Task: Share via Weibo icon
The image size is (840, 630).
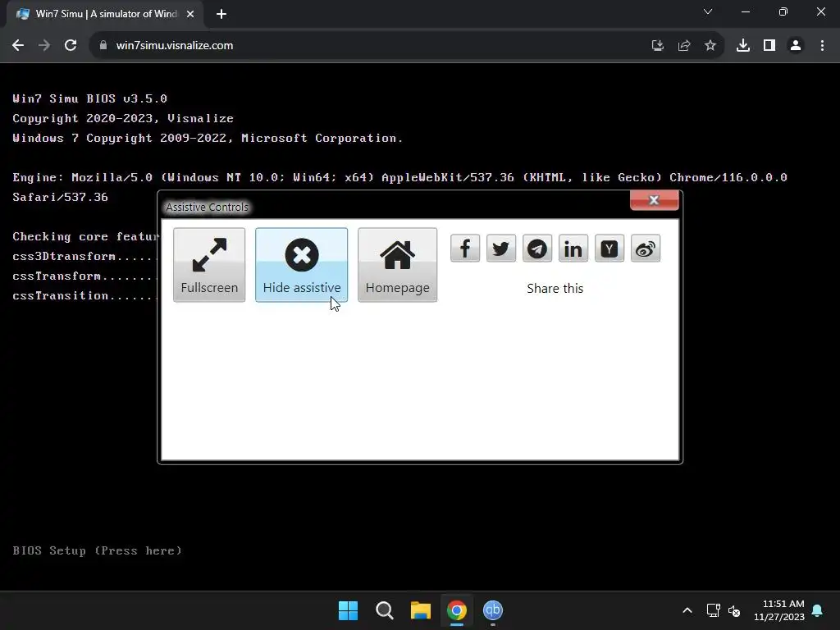Action: 645,249
